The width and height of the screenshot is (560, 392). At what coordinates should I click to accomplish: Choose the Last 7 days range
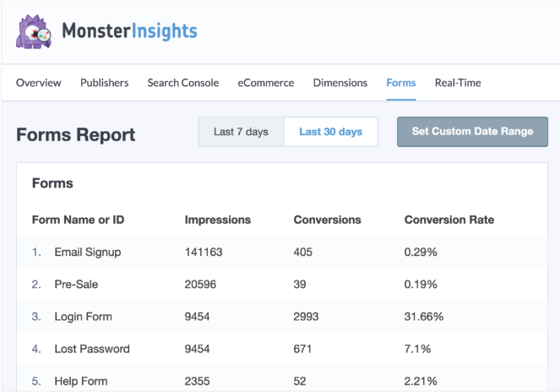click(x=242, y=132)
